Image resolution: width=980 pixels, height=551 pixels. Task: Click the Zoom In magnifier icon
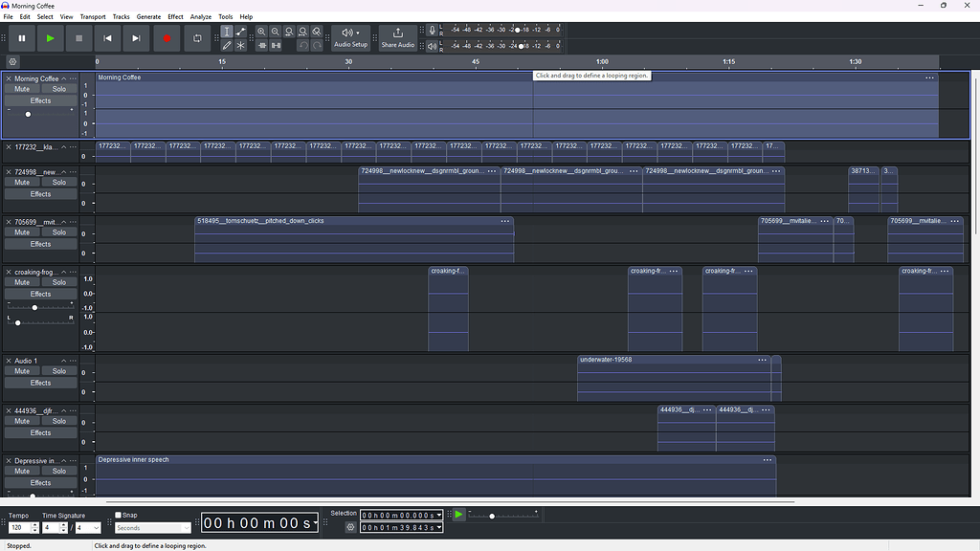(261, 32)
